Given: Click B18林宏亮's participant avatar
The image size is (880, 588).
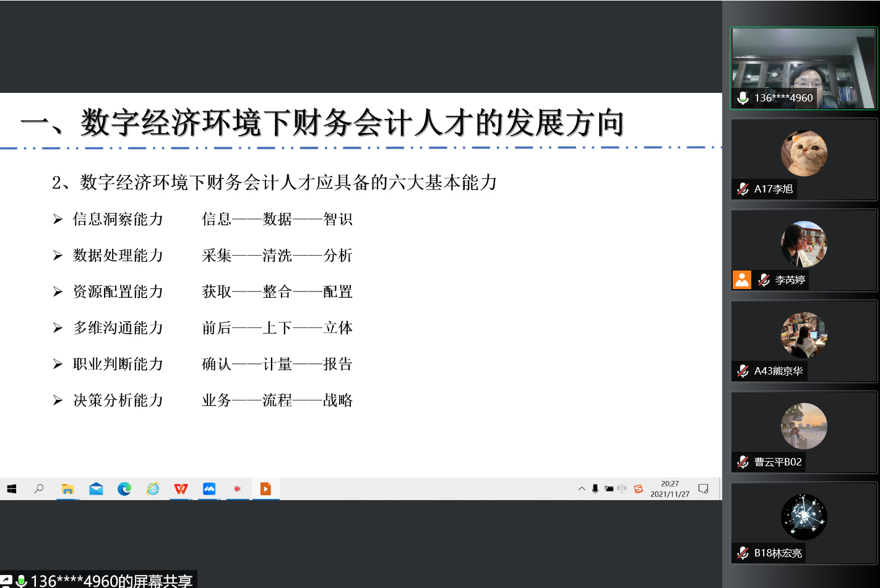Looking at the screenshot, I should (804, 517).
